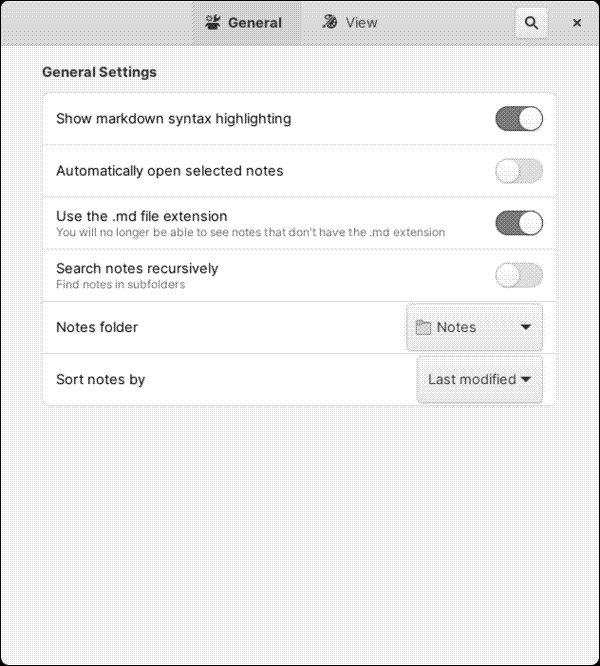600x666 pixels.
Task: Close the preferences window
Action: [x=577, y=23]
